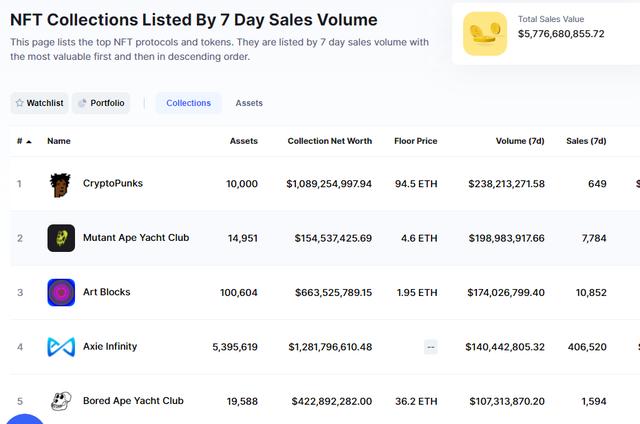Click the pie chart Portfolio icon

pos(81,103)
